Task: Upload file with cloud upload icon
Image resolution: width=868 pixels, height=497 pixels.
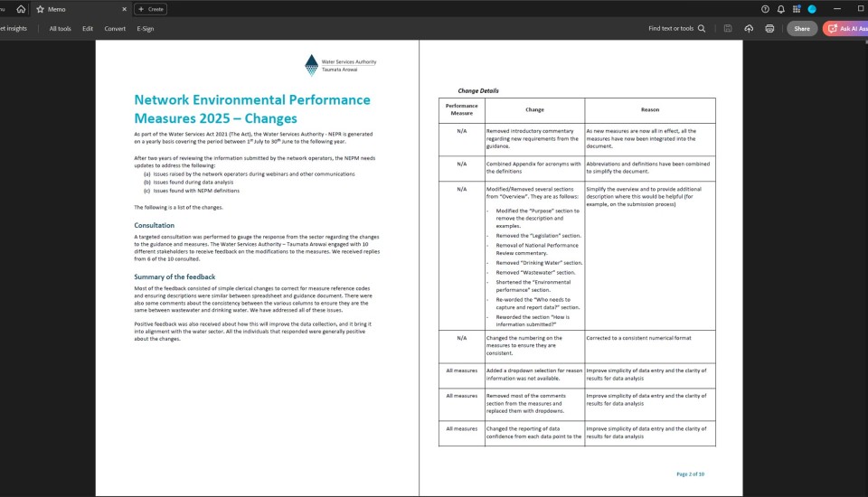Action: coord(749,29)
